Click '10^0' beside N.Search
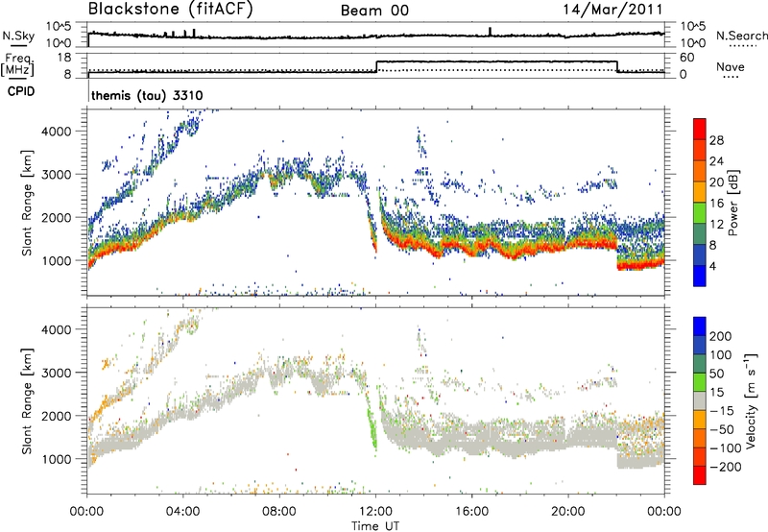This screenshot has height=532, width=768. pyautogui.click(x=692, y=43)
